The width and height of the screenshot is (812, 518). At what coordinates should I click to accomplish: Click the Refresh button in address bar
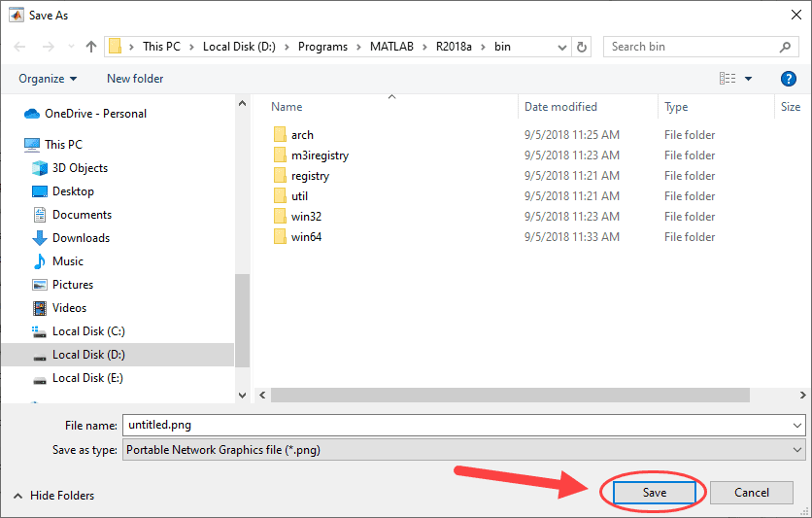pos(582,48)
